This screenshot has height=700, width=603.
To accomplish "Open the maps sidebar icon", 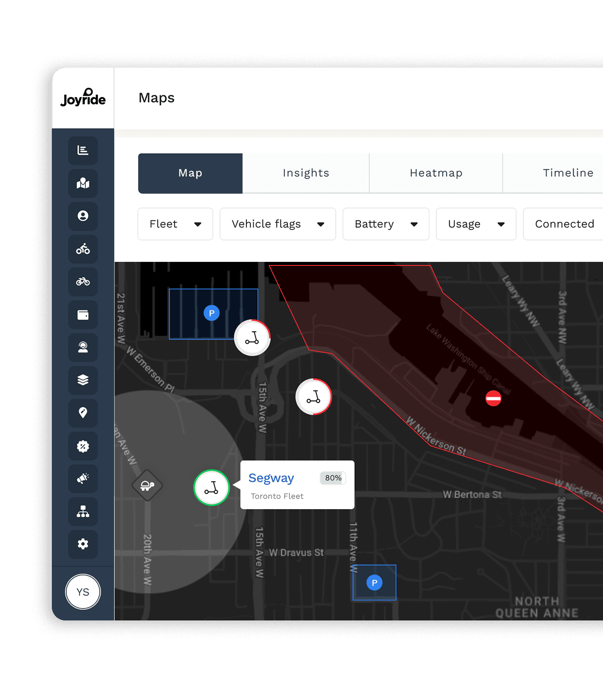I will pyautogui.click(x=83, y=183).
